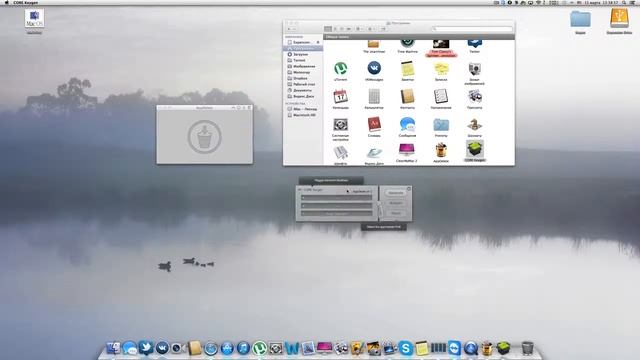This screenshot has height=360, width=640.
Task: Open the MacOS drive icon on desktop
Action: click(x=34, y=19)
